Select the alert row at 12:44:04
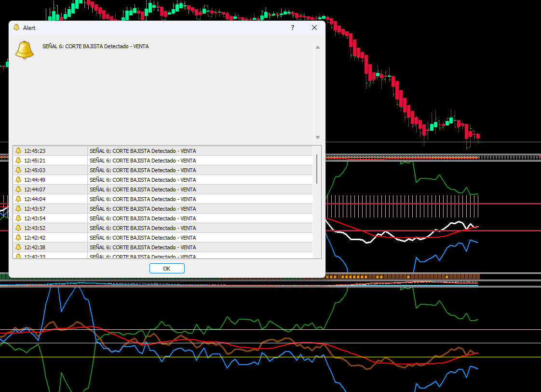 click(163, 199)
